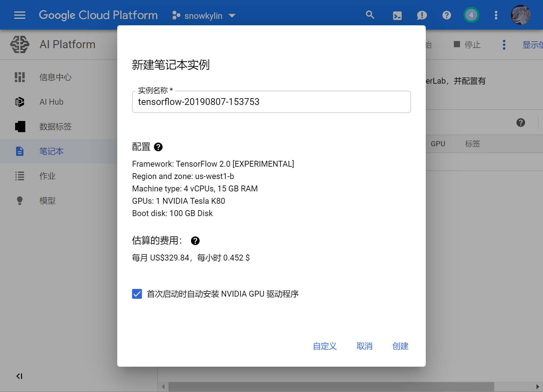Click the 自定义 customize button
Viewport: 543px width, 392px height.
[325, 346]
